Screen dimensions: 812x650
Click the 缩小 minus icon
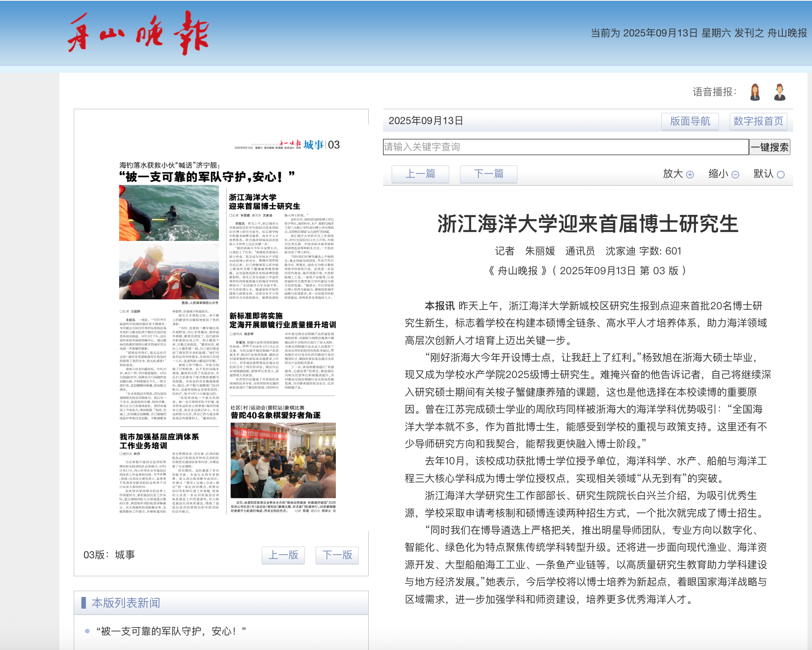click(x=735, y=174)
